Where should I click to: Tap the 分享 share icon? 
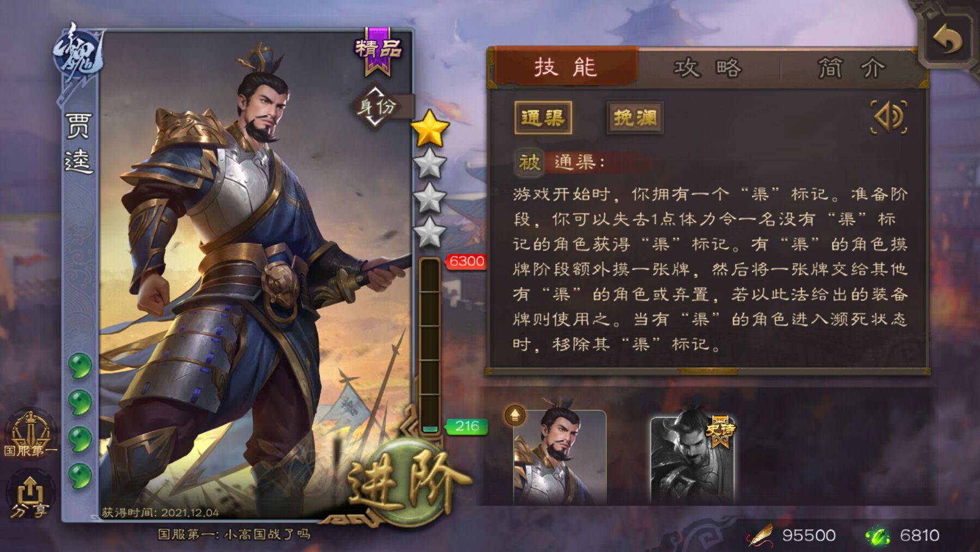click(30, 496)
